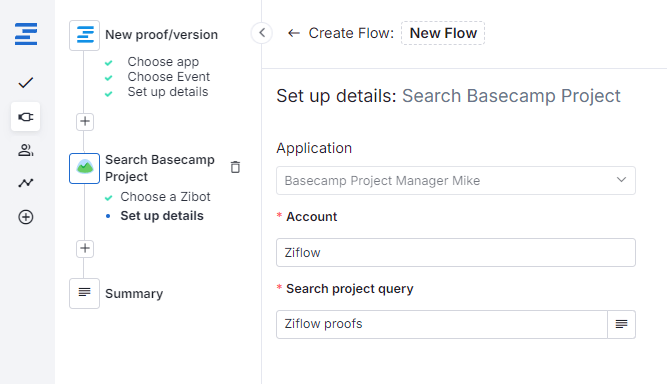Click the Application label

pos(314,148)
